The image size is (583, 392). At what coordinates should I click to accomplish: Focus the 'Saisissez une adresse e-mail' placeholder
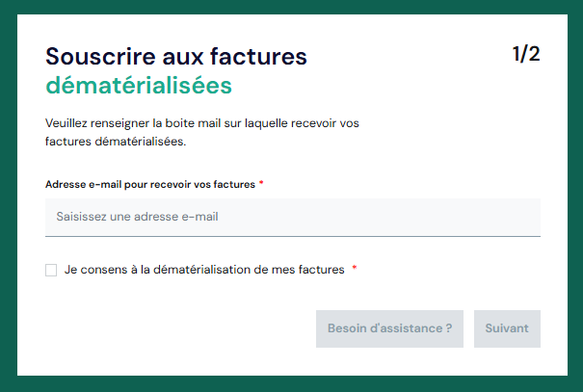tap(137, 217)
